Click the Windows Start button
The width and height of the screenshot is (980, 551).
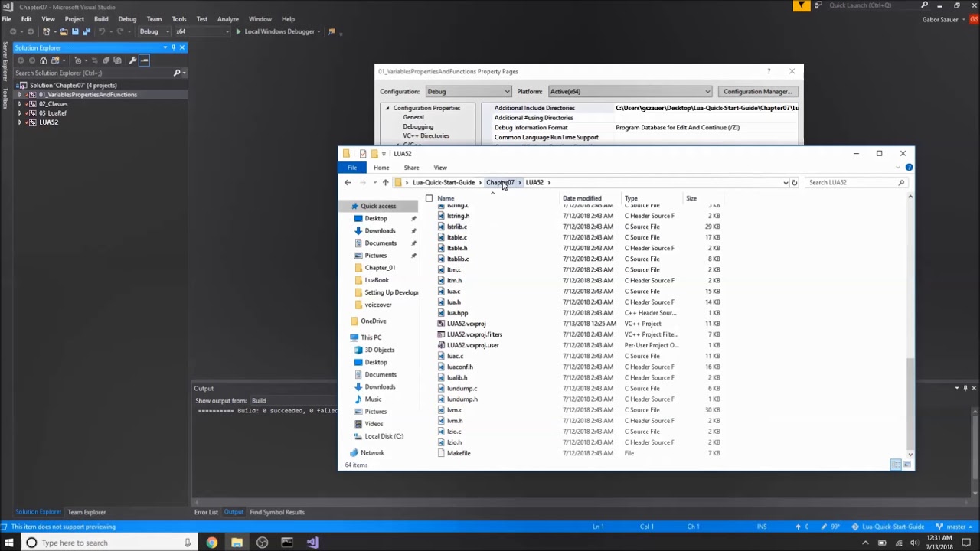[9, 543]
